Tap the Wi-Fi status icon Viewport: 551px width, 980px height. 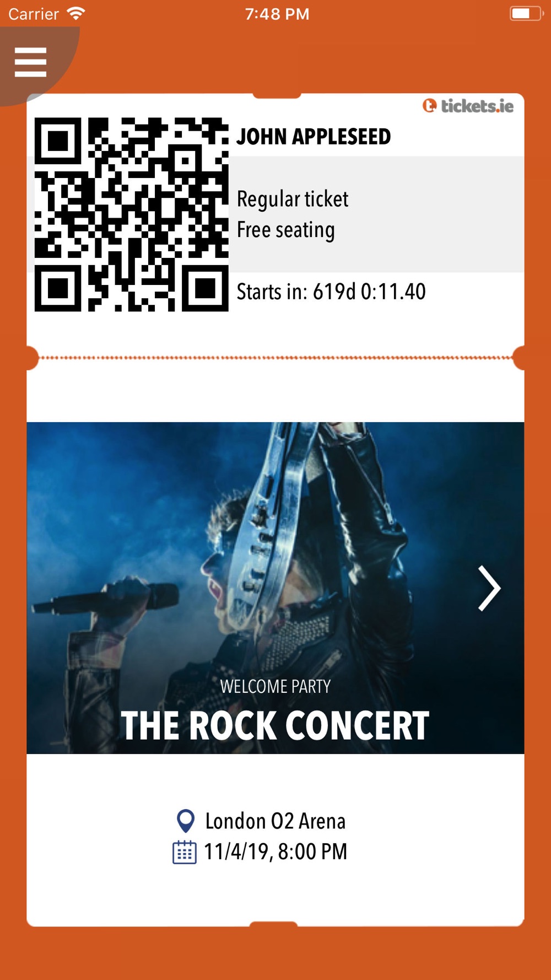(75, 13)
